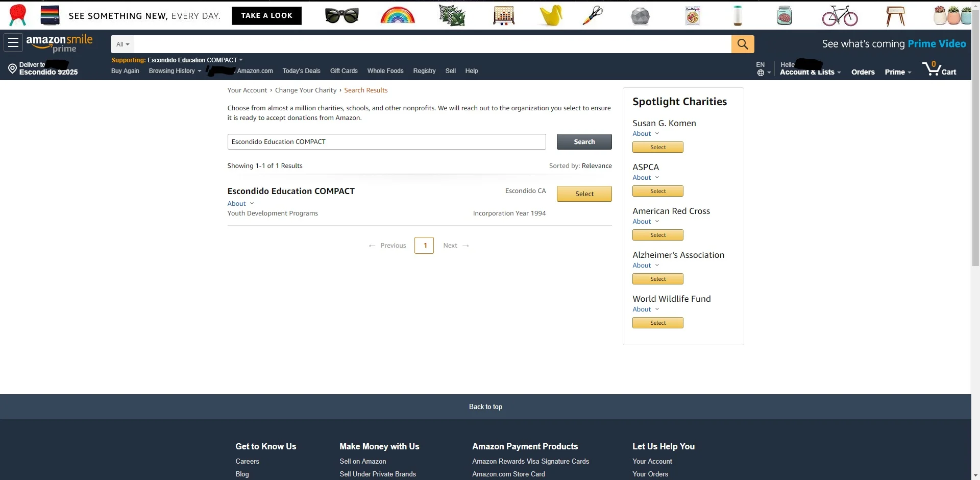Open Whole Foods in nav bar
This screenshot has height=480, width=980.
point(385,71)
